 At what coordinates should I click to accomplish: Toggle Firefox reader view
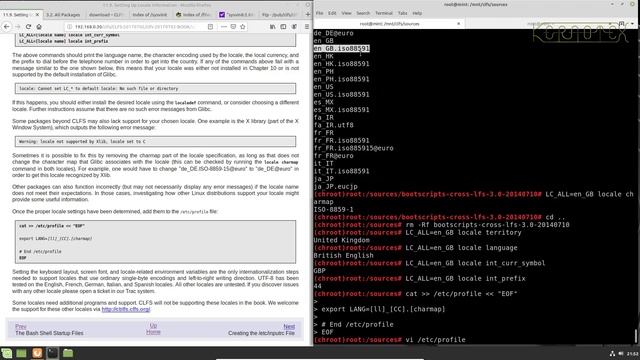210,27
